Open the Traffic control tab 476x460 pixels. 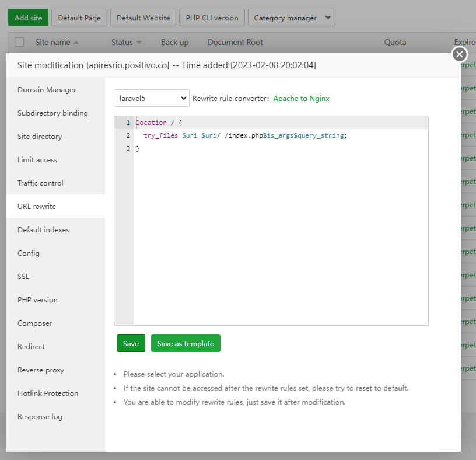tap(40, 183)
